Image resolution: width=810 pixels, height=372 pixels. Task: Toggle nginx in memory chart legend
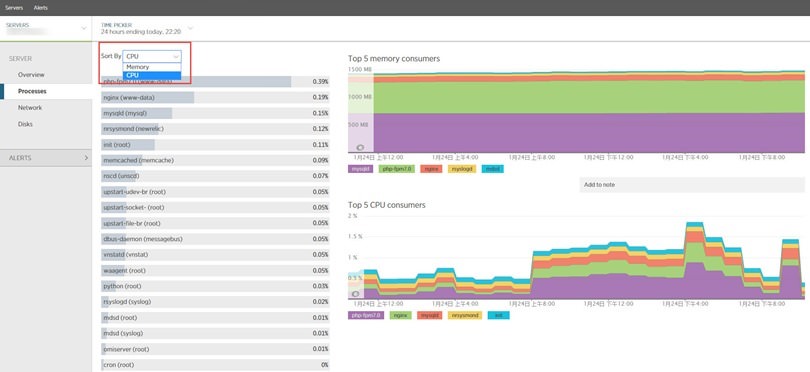tap(431, 169)
